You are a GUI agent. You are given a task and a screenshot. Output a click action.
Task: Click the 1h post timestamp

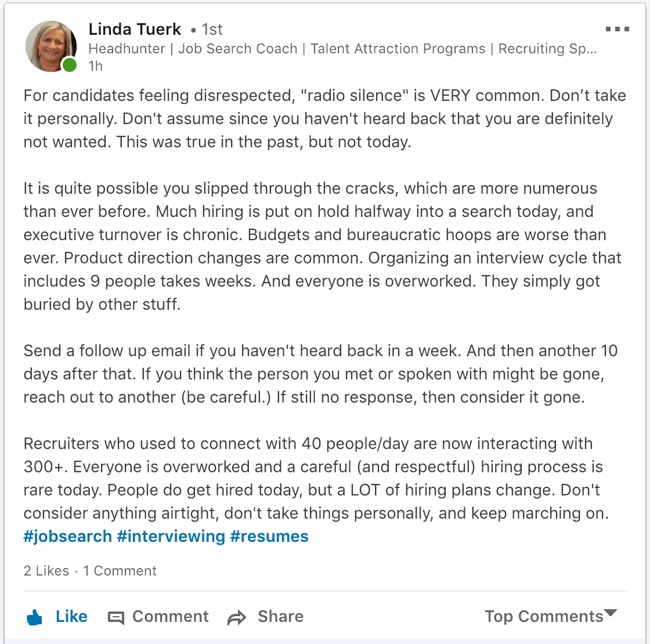(x=96, y=66)
